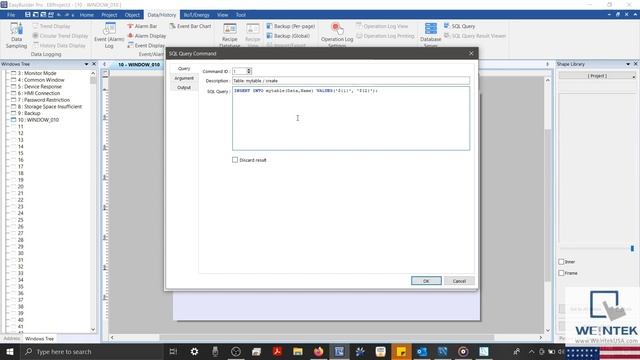Insert an Alarm Bar object
This screenshot has width=640, height=360.
click(x=142, y=26)
